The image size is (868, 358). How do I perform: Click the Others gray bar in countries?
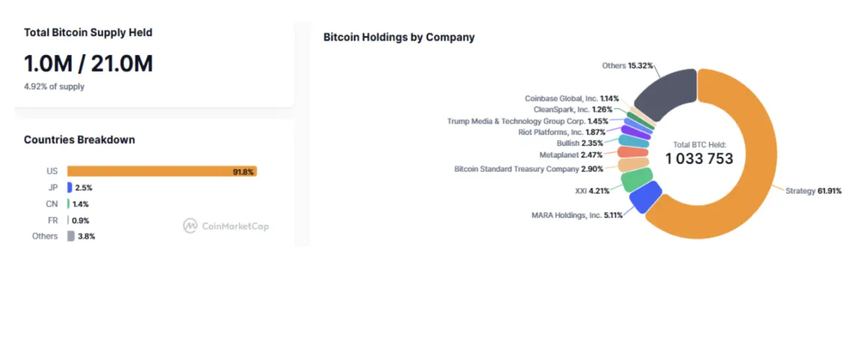(70, 236)
